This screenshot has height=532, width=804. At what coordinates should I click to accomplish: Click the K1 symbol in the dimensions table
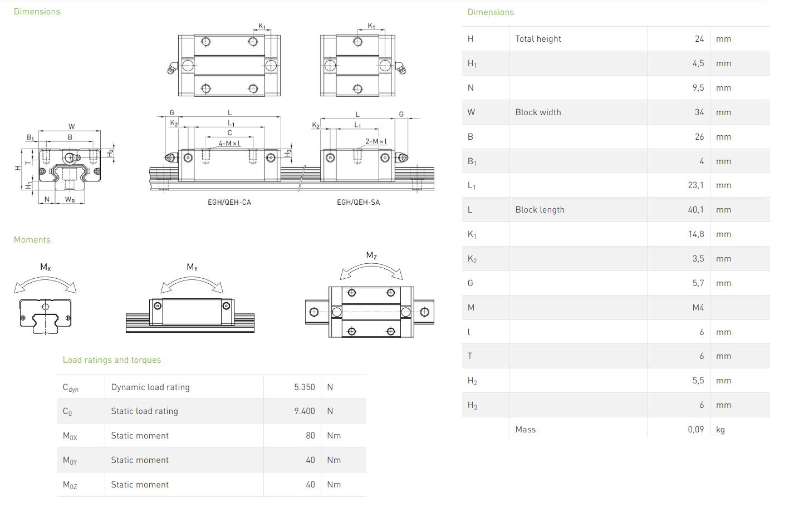pos(472,235)
